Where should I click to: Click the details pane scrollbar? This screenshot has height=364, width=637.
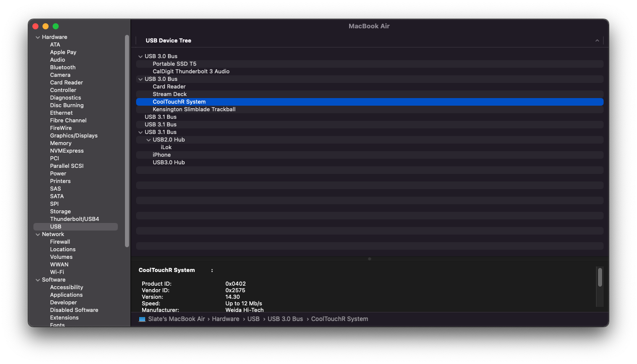point(600,278)
